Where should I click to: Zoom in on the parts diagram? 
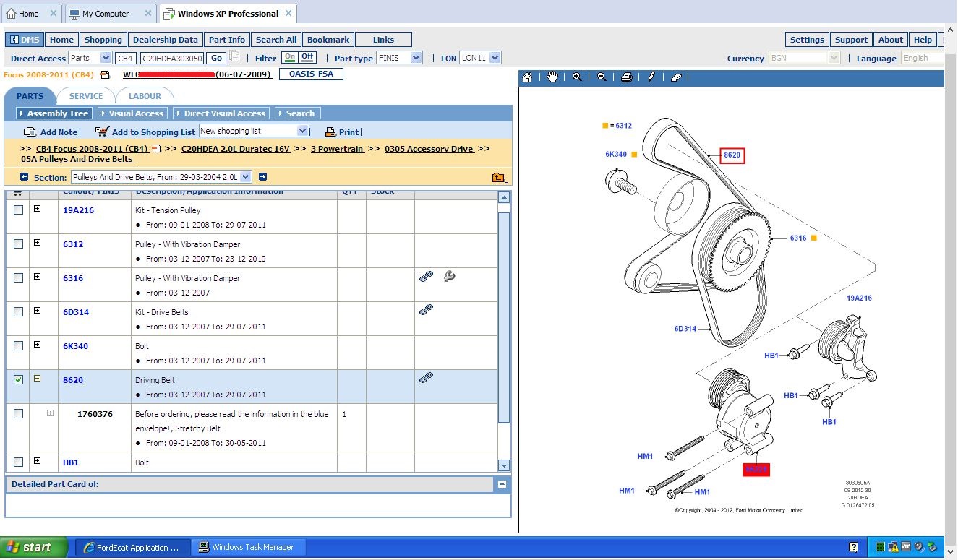[x=577, y=77]
